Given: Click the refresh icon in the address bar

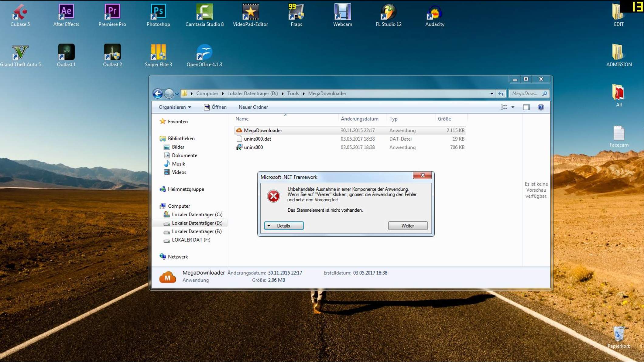Looking at the screenshot, I should coord(501,94).
